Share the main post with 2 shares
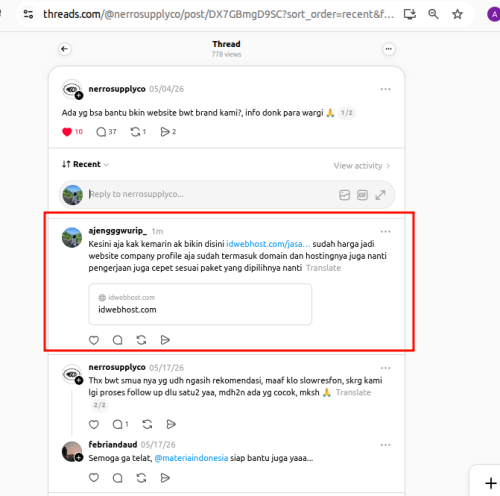 pyautogui.click(x=168, y=132)
